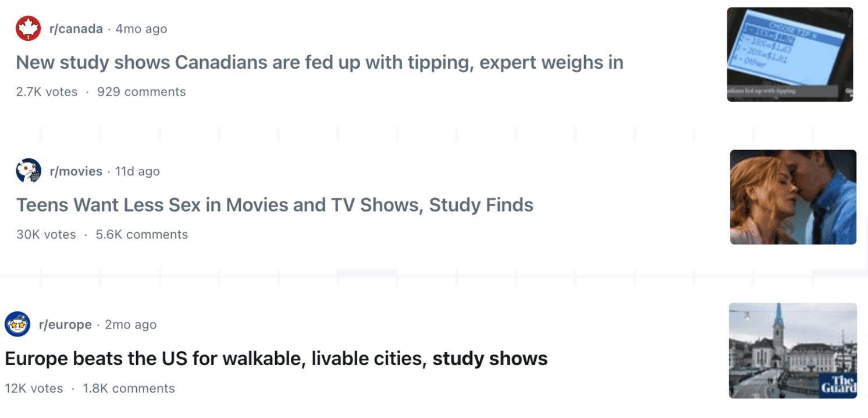Open the Canadians fed up with tipping post
This screenshot has width=868, height=418.
pyautogui.click(x=319, y=62)
